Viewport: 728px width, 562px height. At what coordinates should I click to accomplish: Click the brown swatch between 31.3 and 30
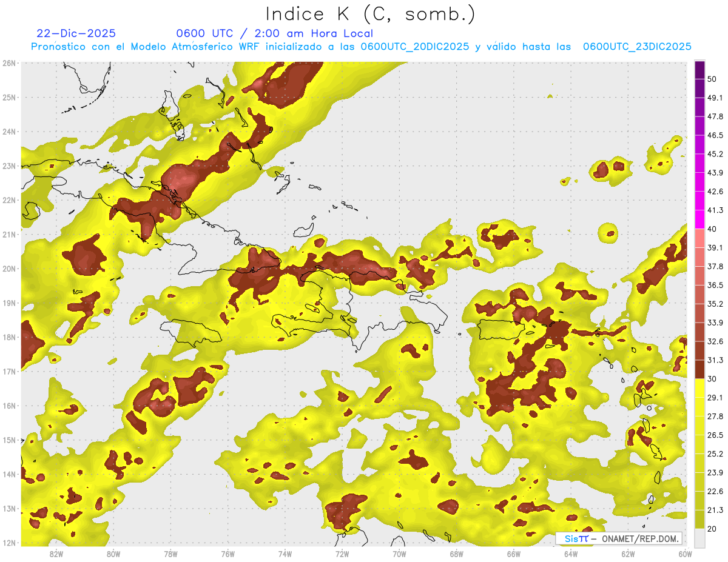pyautogui.click(x=699, y=370)
